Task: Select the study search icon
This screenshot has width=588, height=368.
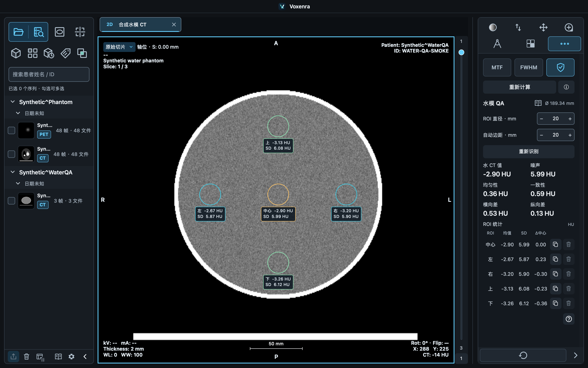Action: (38, 32)
